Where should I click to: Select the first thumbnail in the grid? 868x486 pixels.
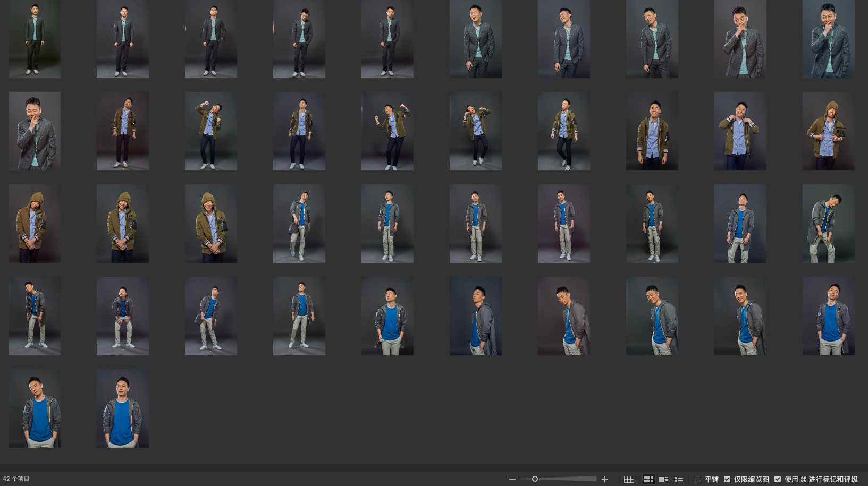[35, 39]
